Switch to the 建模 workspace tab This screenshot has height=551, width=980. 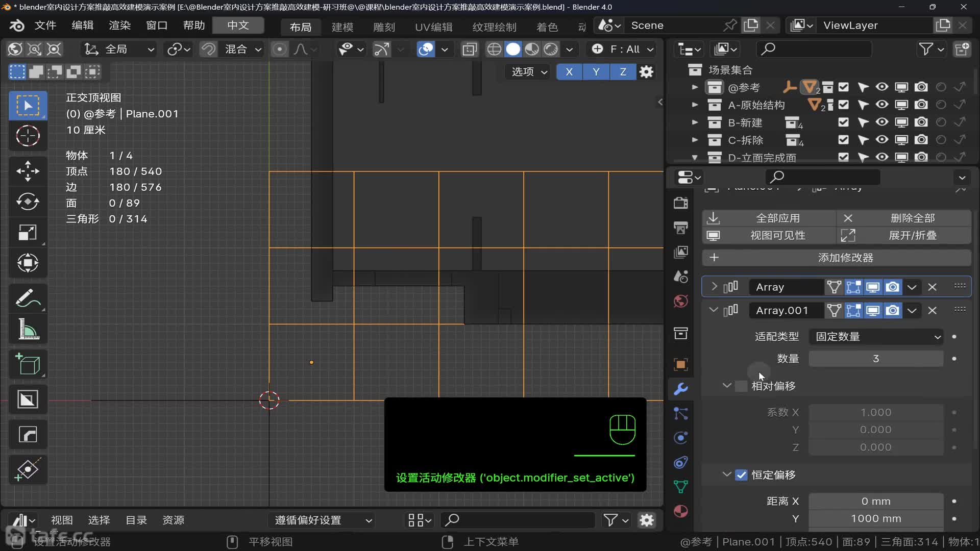(342, 27)
